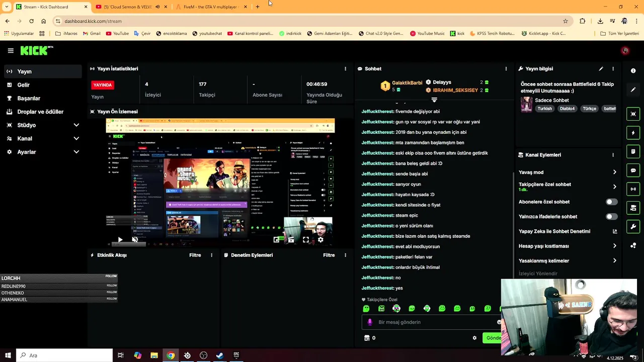This screenshot has width=644, height=362.
Task: Click the Kick logo
Action: (x=37, y=50)
